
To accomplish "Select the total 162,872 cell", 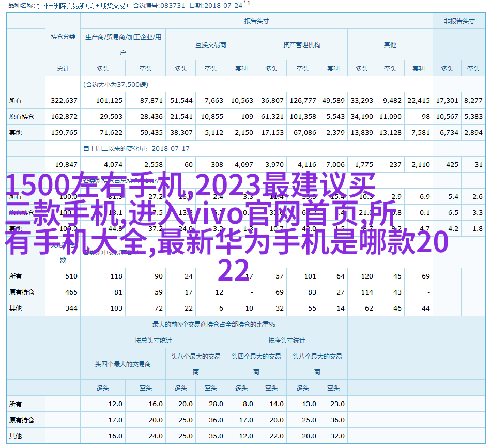I will pyautogui.click(x=64, y=116).
